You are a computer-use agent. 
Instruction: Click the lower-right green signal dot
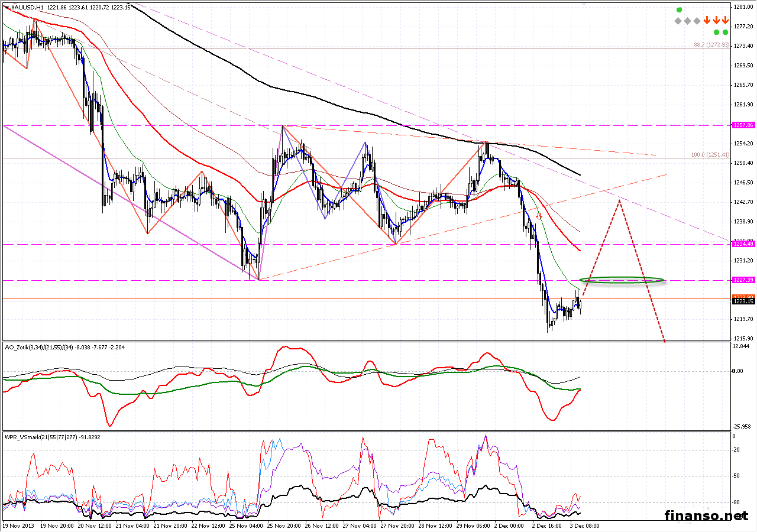coord(726,32)
